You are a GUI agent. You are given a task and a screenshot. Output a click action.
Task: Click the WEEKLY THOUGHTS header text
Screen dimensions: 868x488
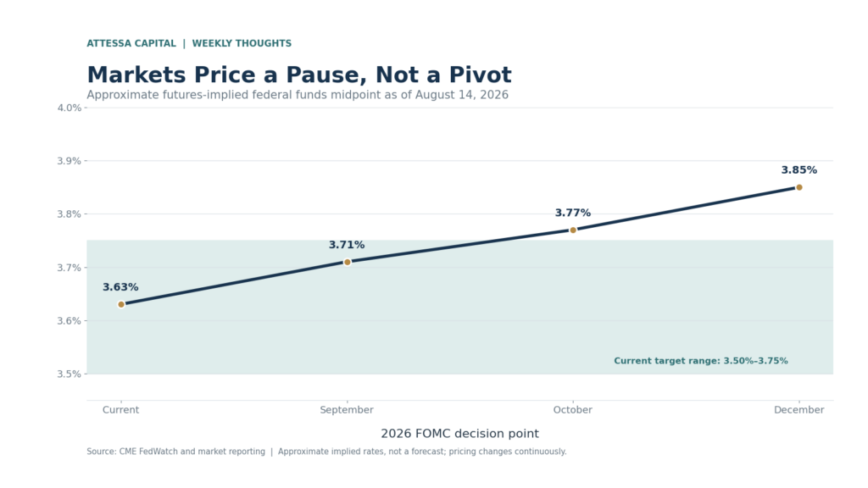click(242, 43)
